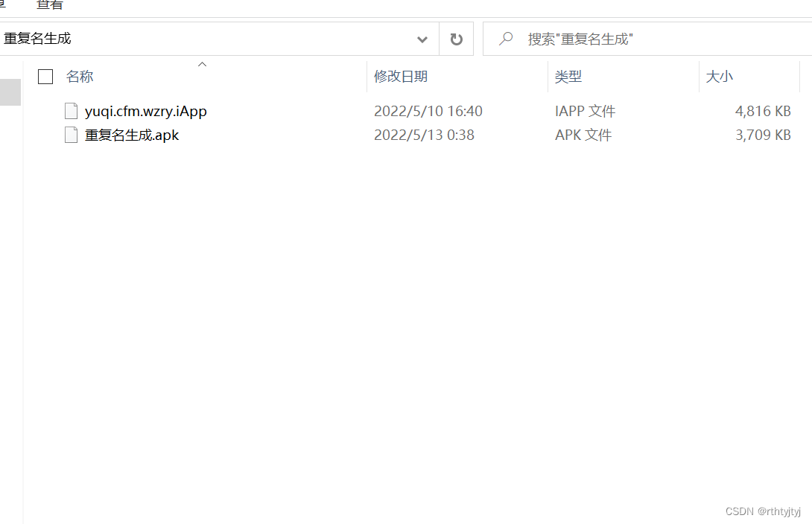Click the magnifier search icon
812x524 pixels.
pyautogui.click(x=506, y=39)
